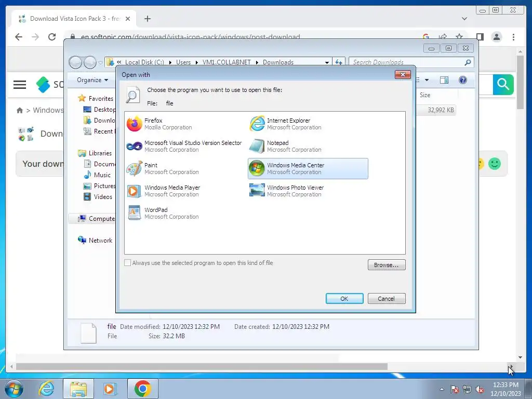Screen dimensions: 532x399
Task: Open the Chrome three-dot menu
Action: (x=513, y=37)
